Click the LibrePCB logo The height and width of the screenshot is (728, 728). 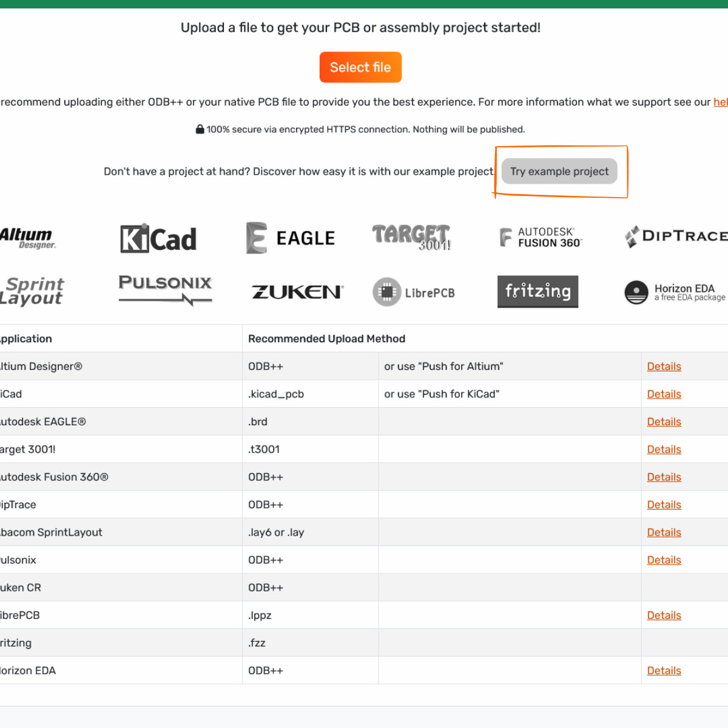(414, 292)
